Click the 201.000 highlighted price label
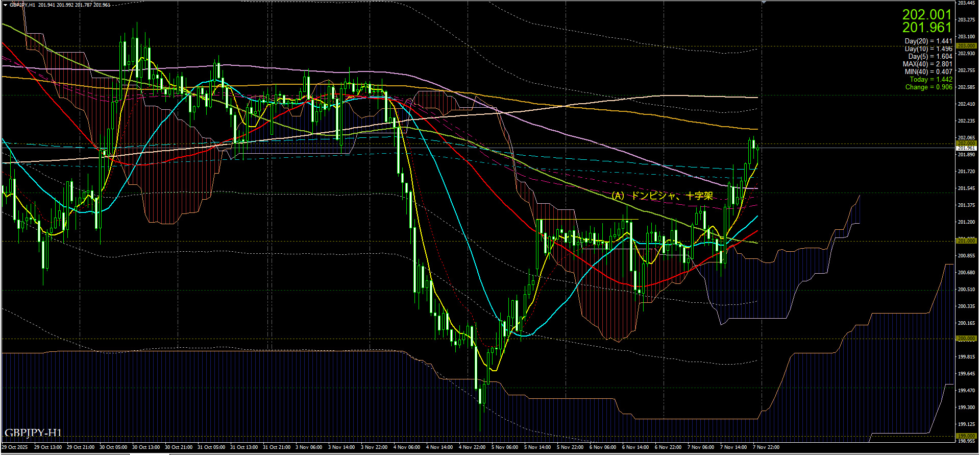Viewport: 980px width, 455px height. click(x=966, y=241)
